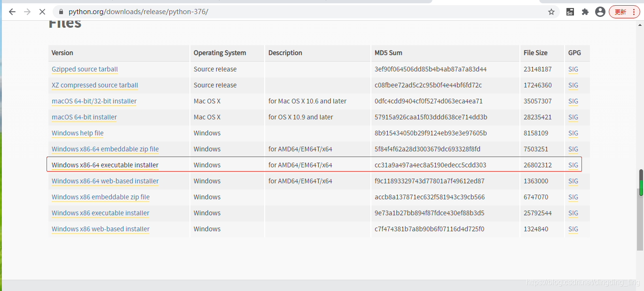This screenshot has height=291, width=644.
Task: Open the Chrome profile avatar
Action: click(600, 12)
